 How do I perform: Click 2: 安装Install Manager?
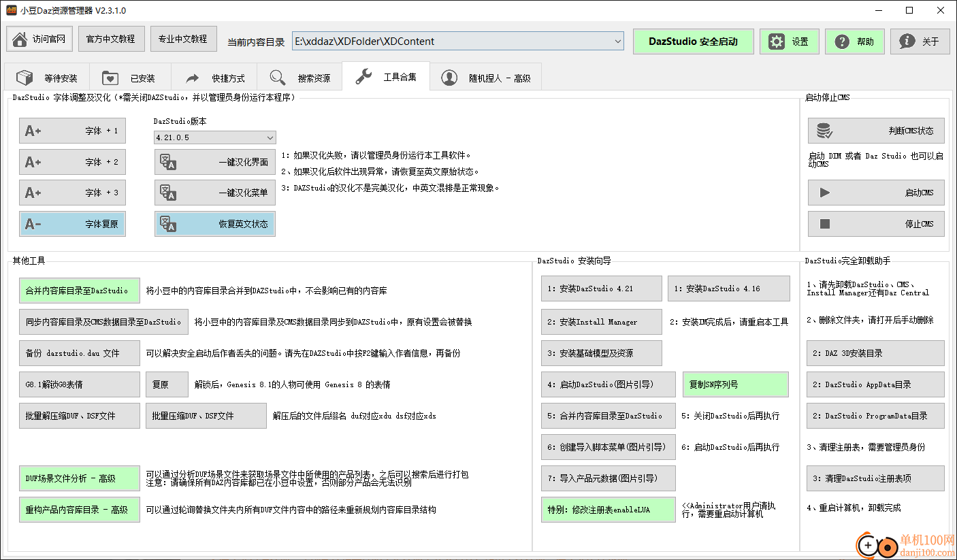click(602, 322)
